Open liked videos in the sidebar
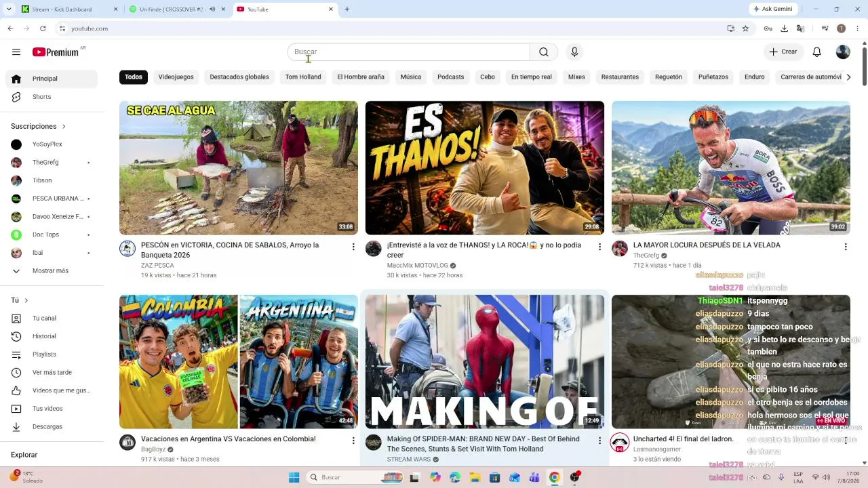The width and height of the screenshot is (868, 488). click(52, 390)
